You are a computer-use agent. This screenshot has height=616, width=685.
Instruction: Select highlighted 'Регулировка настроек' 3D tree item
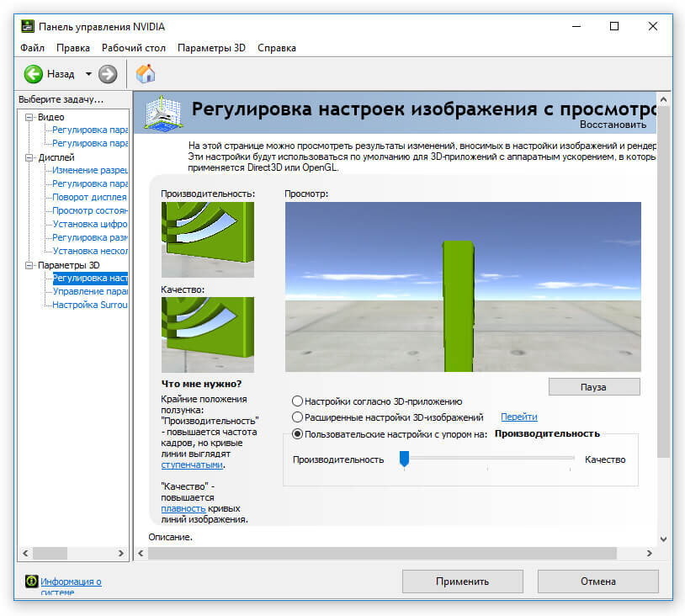coord(90,278)
